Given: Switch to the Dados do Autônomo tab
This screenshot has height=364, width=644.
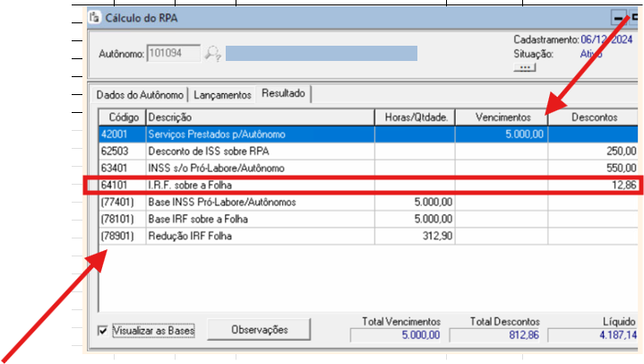Looking at the screenshot, I should 139,94.
